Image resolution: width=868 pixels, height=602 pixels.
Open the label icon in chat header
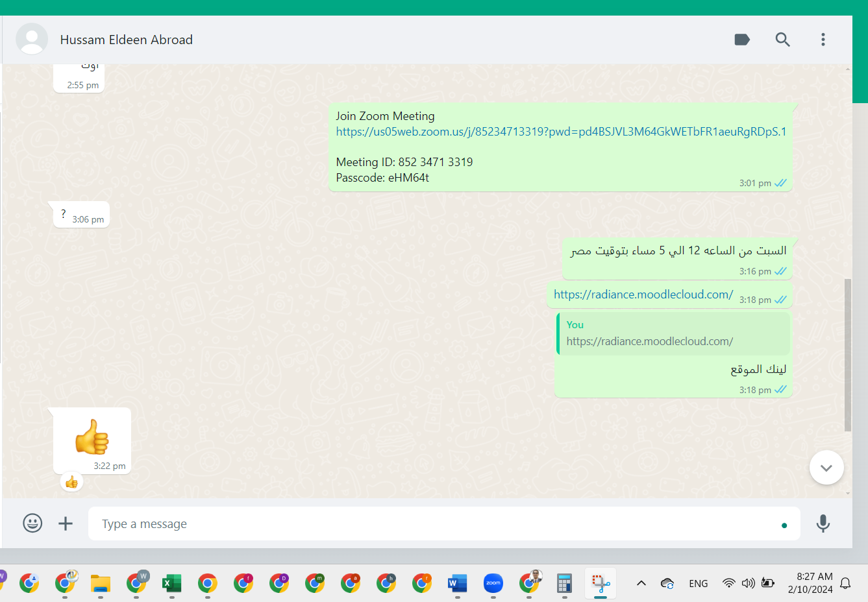click(x=742, y=40)
